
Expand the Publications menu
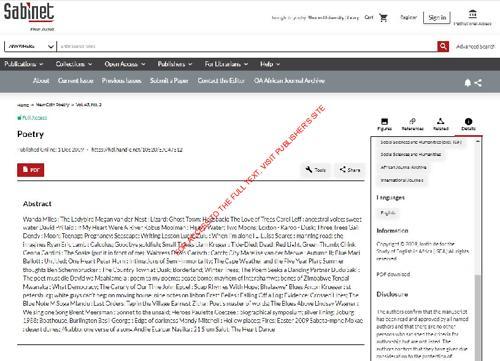(24, 64)
